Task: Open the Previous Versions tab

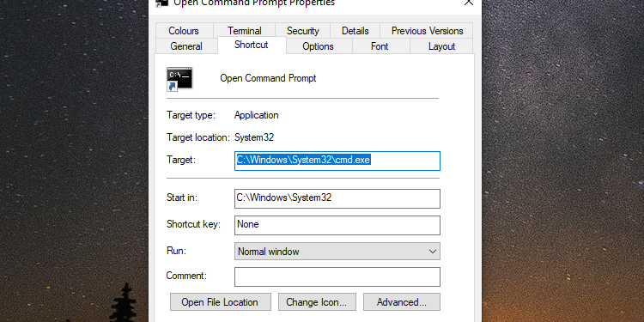Action: tap(427, 31)
